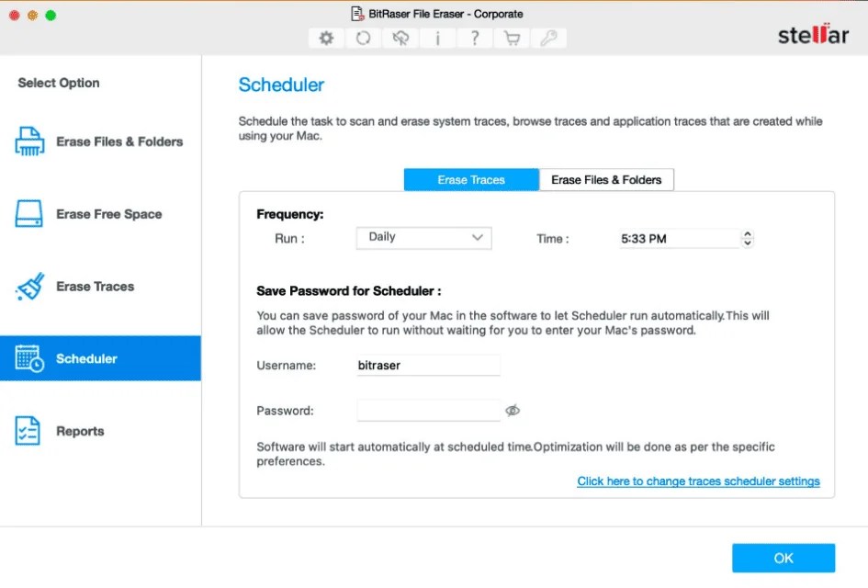The image size is (868, 588).
Task: Click the checklist Reports icon
Action: point(28,431)
